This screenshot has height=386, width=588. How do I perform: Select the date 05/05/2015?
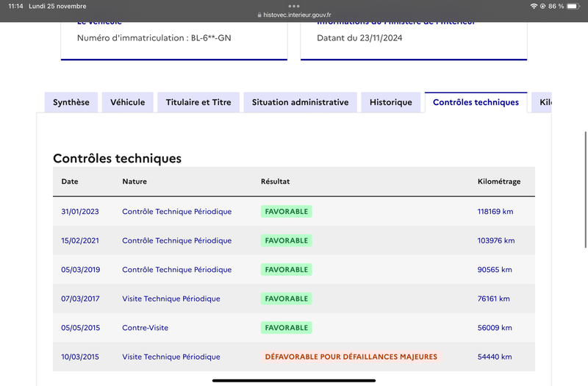[x=81, y=328]
